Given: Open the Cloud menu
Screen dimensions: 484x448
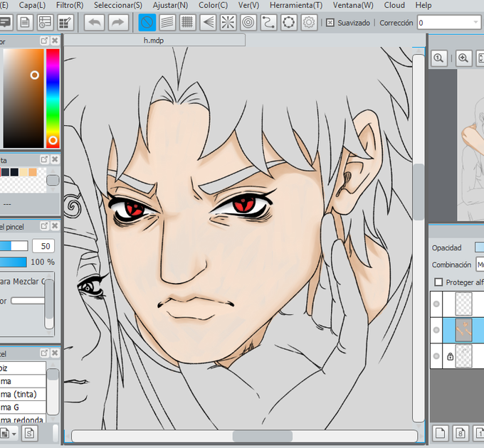Looking at the screenshot, I should click(394, 5).
